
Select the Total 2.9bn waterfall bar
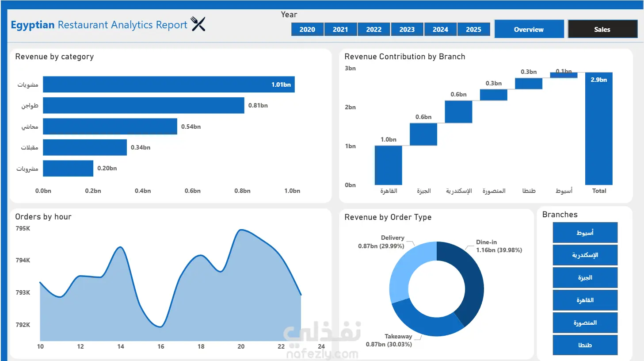(599, 129)
